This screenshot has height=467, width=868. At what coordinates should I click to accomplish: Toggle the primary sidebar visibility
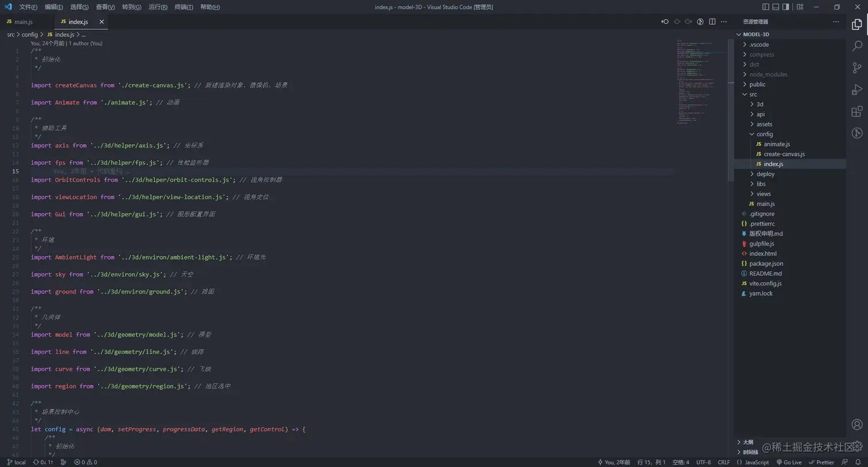click(x=765, y=7)
